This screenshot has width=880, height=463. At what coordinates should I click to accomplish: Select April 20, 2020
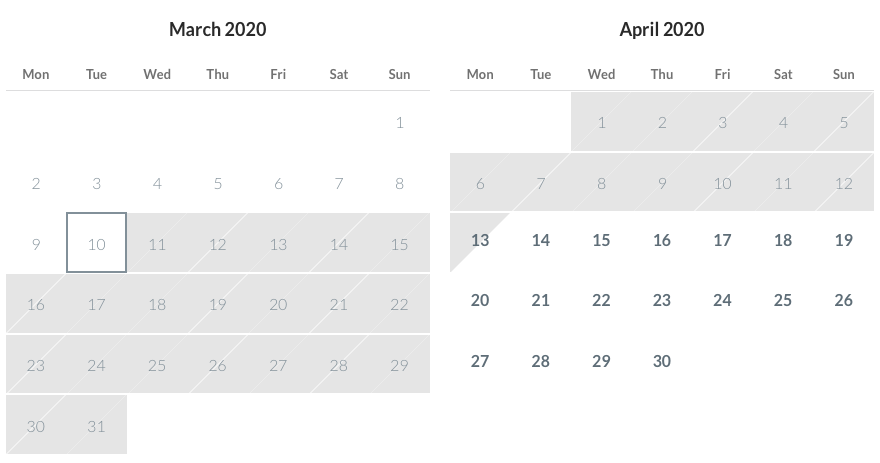[x=480, y=301]
